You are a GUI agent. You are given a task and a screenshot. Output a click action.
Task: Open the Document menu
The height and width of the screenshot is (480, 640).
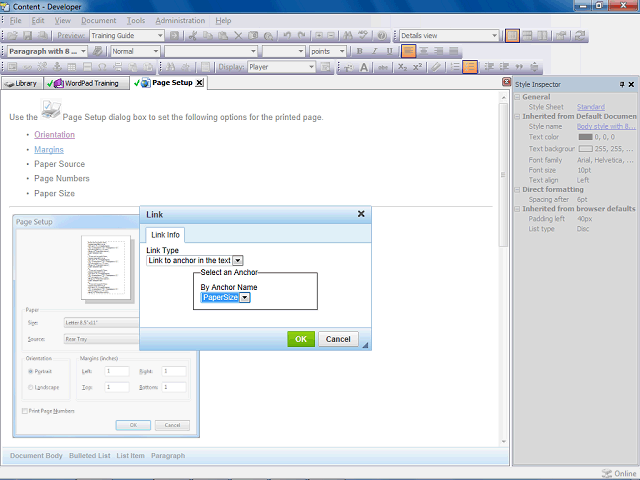pos(98,20)
